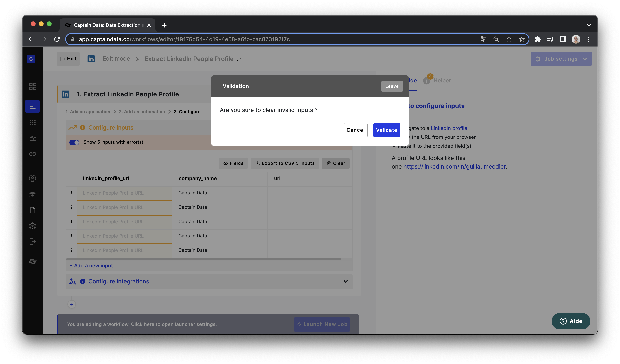Switch to Helper tab
Image resolution: width=620 pixels, height=364 pixels.
437,81
